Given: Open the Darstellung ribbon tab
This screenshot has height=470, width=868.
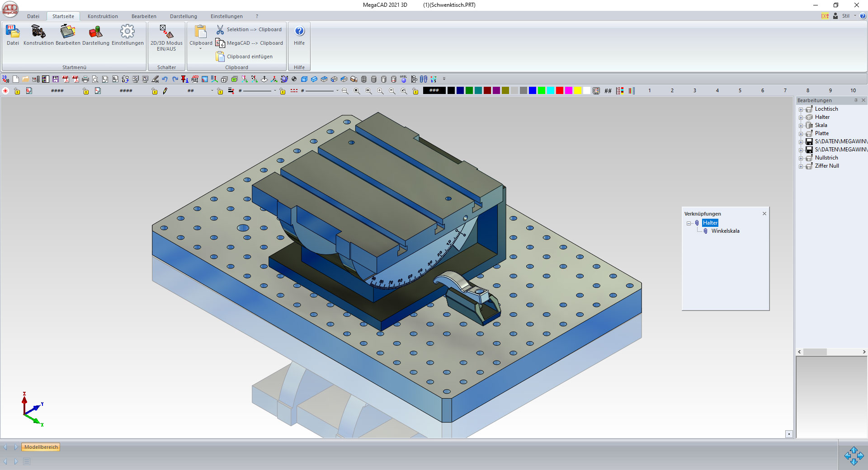Looking at the screenshot, I should (x=183, y=16).
